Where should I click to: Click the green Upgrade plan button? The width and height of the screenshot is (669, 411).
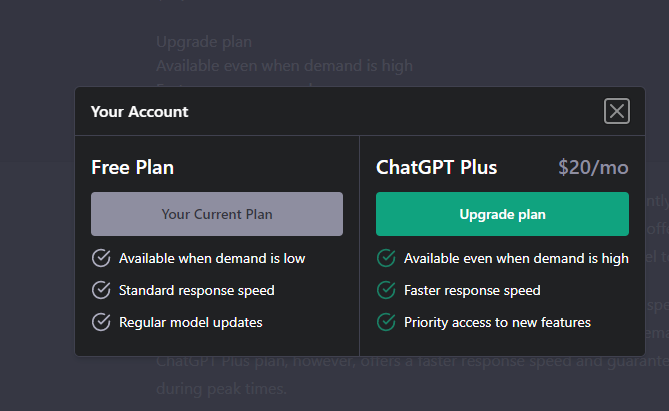[x=502, y=214]
